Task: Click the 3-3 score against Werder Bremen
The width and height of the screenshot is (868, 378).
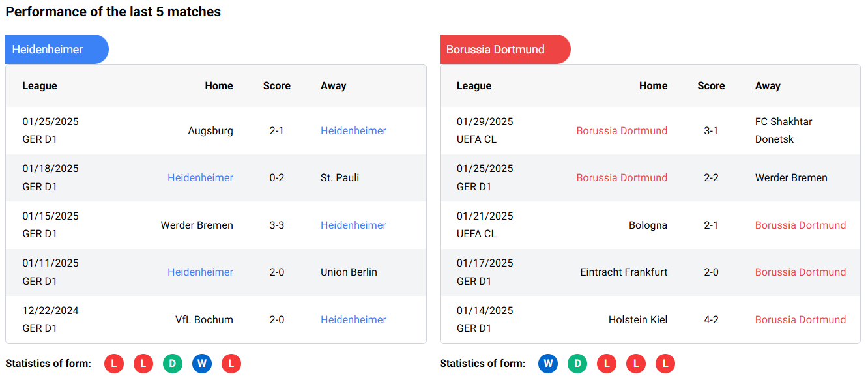Action: (277, 225)
